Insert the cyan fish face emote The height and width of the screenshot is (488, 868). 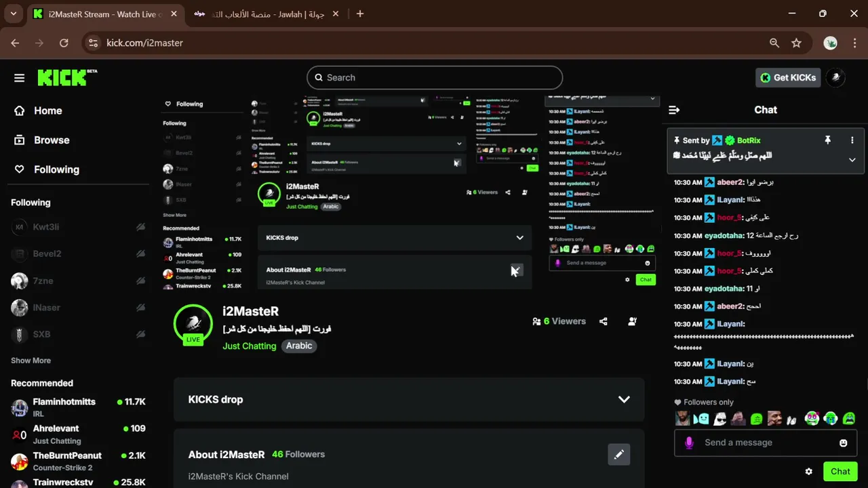tap(701, 419)
